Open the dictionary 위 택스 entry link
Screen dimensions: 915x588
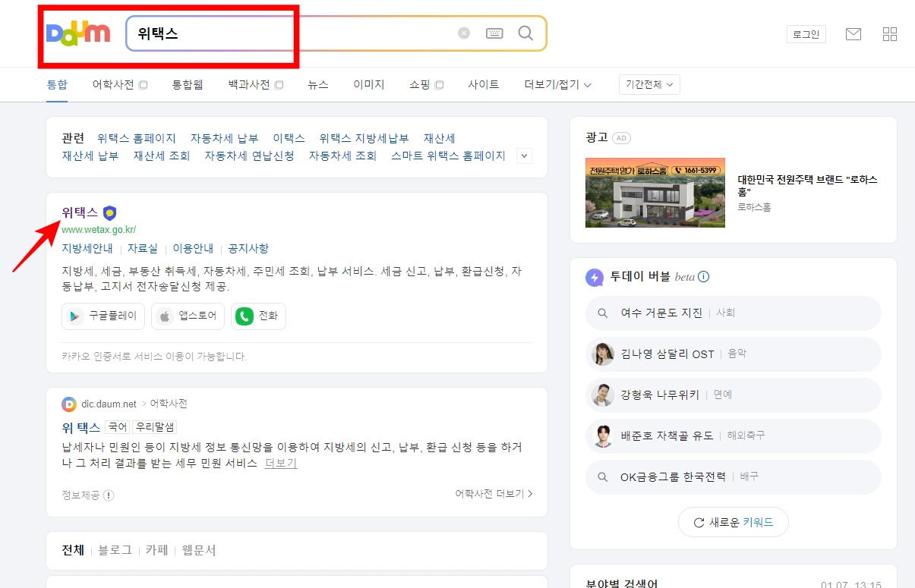pyautogui.click(x=81, y=427)
